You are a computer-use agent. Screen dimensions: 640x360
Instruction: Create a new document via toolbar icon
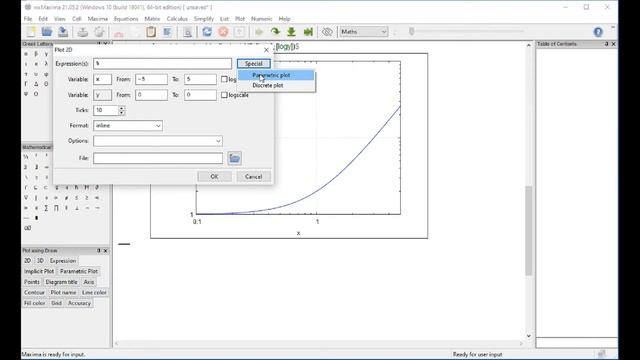(x=31, y=32)
